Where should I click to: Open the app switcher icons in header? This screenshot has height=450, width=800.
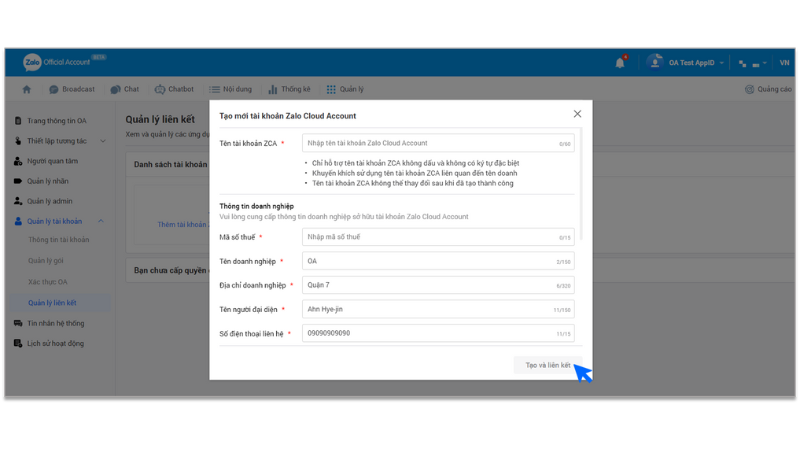point(753,63)
